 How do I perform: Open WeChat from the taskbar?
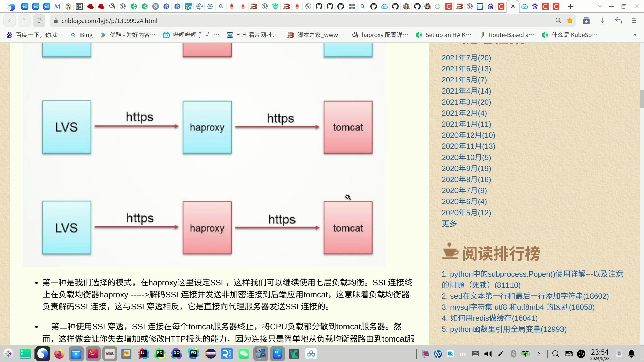point(244,354)
